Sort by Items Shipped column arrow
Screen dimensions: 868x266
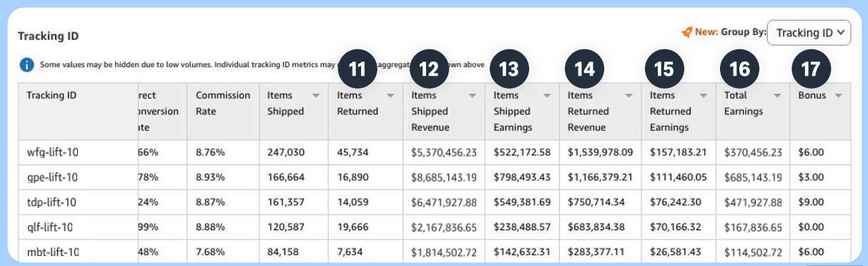pyautogui.click(x=315, y=96)
